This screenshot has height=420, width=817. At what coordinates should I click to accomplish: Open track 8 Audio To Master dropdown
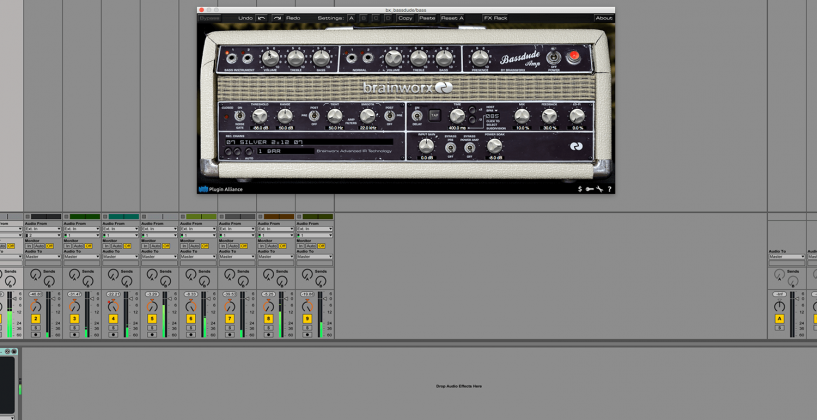[275, 257]
